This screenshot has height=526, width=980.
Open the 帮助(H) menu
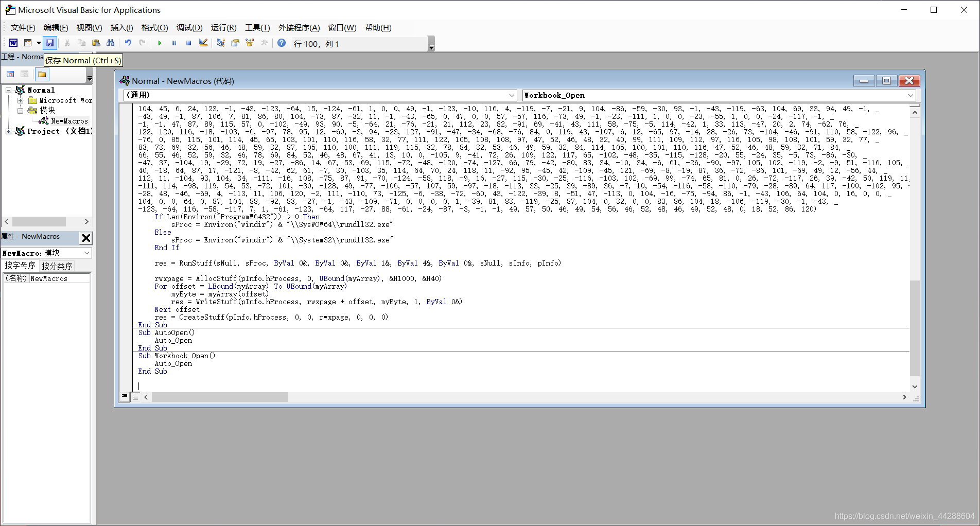tap(378, 28)
